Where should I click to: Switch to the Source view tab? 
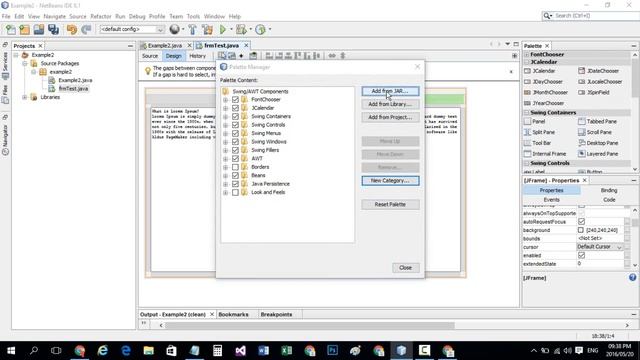pyautogui.click(x=150, y=56)
